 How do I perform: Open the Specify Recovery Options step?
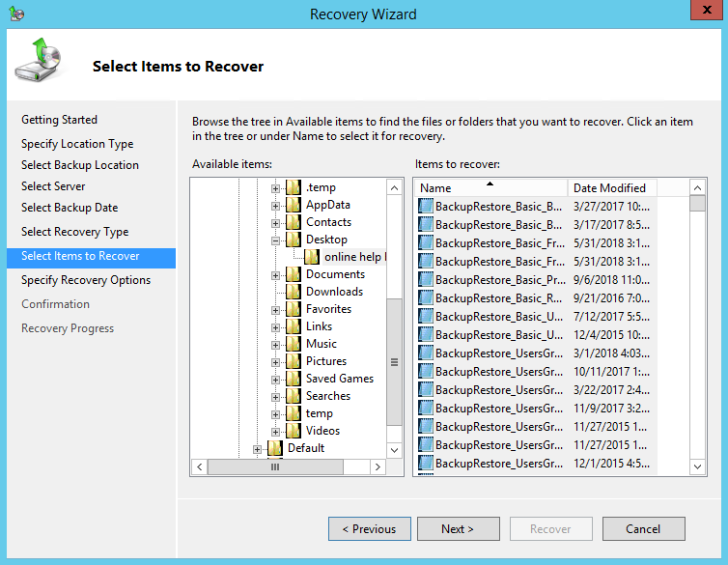point(86,280)
